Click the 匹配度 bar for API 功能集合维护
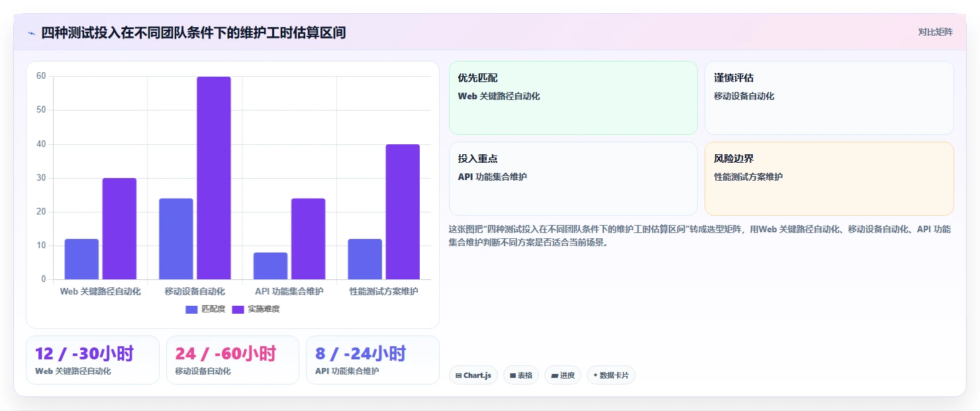The image size is (980, 411). tap(270, 265)
